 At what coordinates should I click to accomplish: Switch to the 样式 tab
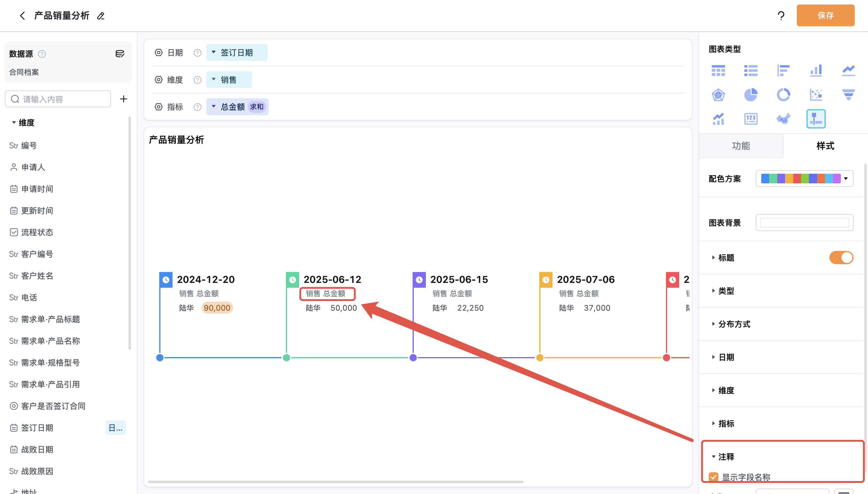[x=825, y=146]
